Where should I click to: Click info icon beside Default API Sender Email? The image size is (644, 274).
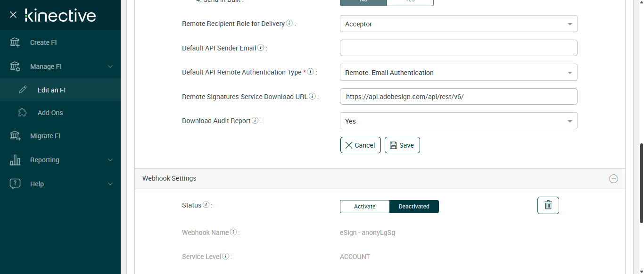click(261, 48)
